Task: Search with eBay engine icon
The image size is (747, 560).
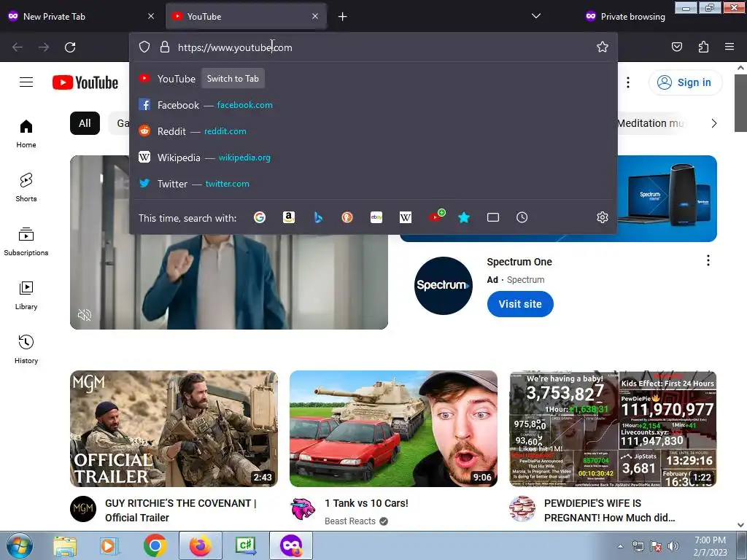Action: (376, 217)
